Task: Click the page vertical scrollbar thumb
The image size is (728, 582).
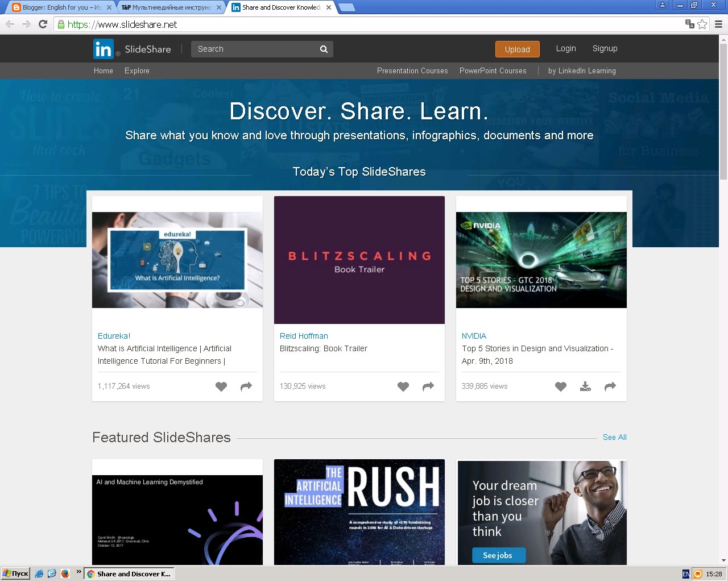Action: 723,111
